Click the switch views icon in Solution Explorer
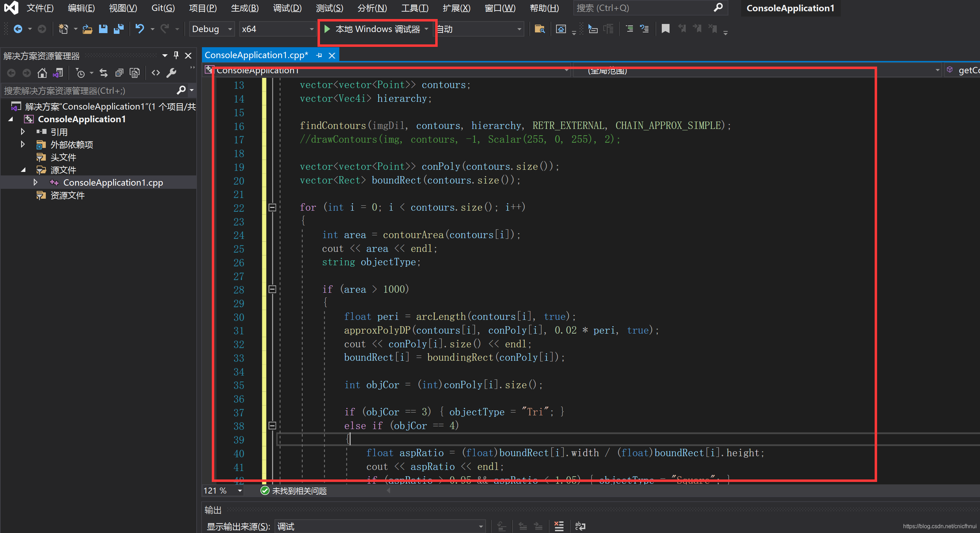This screenshot has height=533, width=980. click(58, 73)
